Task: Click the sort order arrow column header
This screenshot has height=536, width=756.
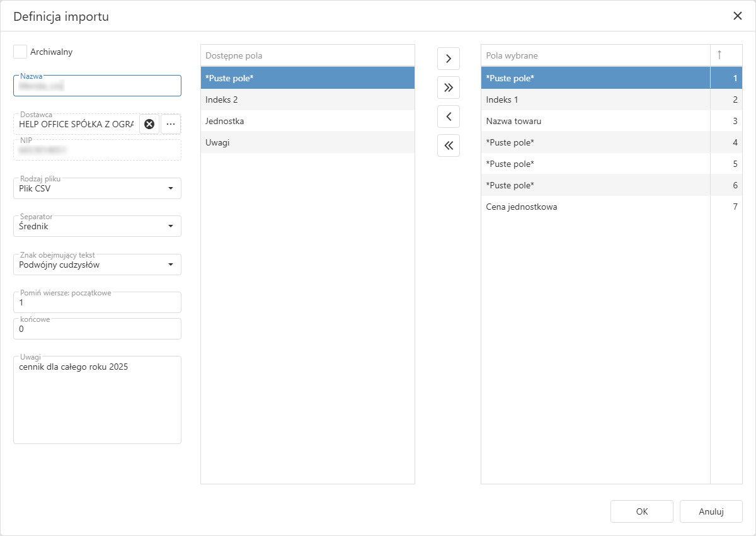Action: coord(719,55)
